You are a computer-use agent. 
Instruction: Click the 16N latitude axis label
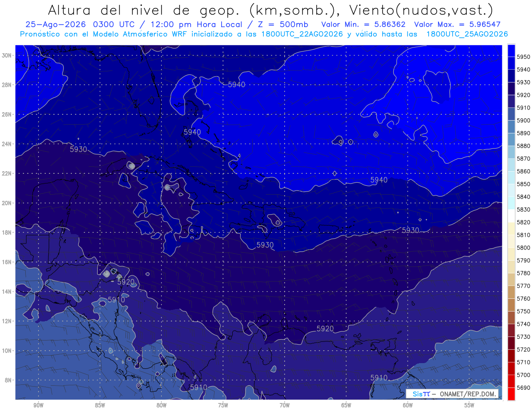pos(8,262)
